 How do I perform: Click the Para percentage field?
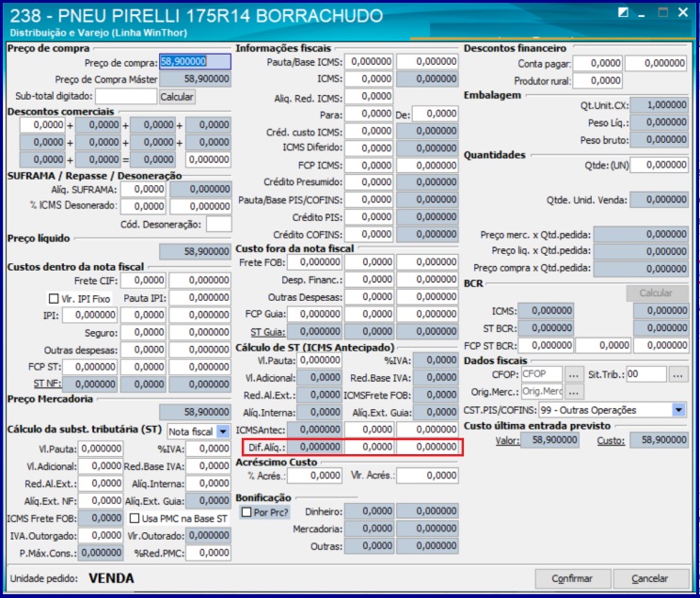(x=369, y=114)
